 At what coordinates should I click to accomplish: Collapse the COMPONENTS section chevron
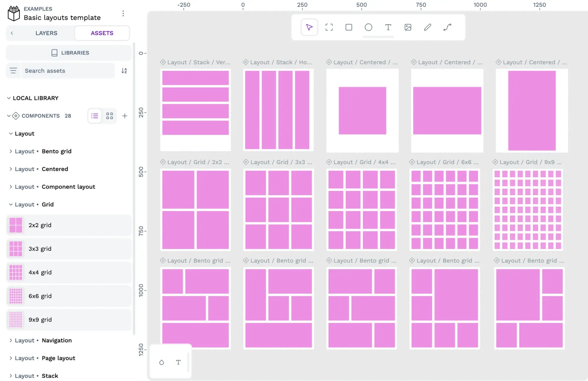click(9, 116)
